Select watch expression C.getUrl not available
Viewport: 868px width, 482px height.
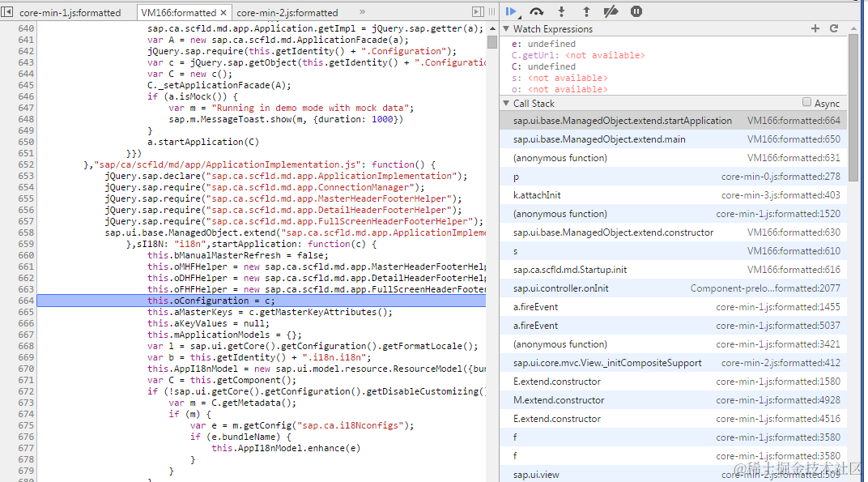point(578,55)
